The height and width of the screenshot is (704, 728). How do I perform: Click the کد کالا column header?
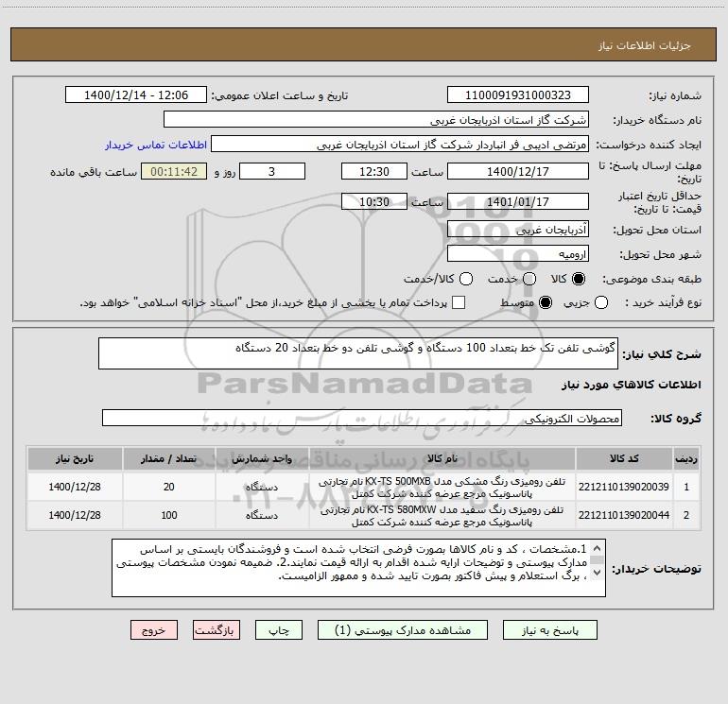(624, 458)
